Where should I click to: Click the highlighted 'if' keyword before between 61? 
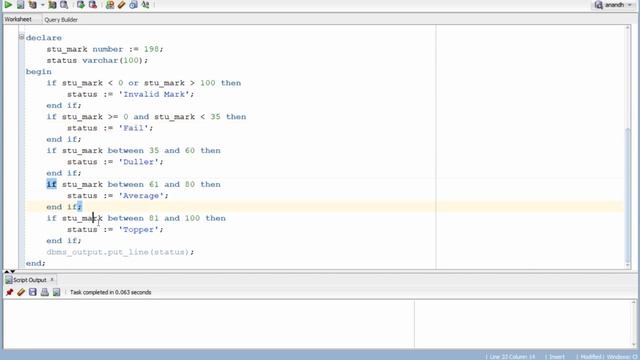tap(51, 184)
